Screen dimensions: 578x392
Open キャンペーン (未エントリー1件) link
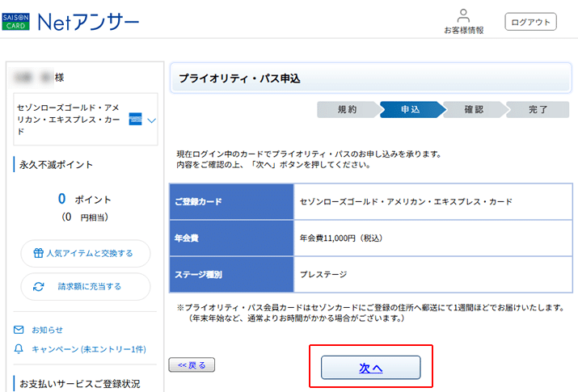(x=88, y=349)
